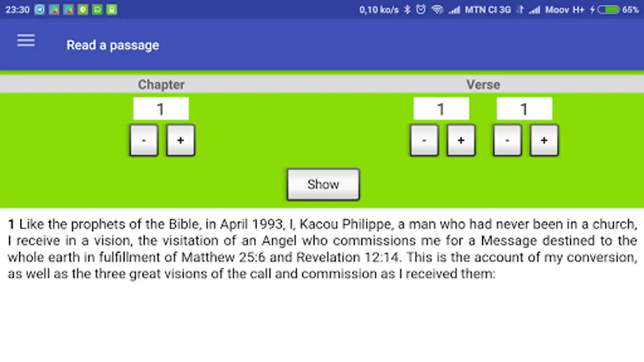
Task: Open the hamburger navigation menu
Action: (x=26, y=41)
